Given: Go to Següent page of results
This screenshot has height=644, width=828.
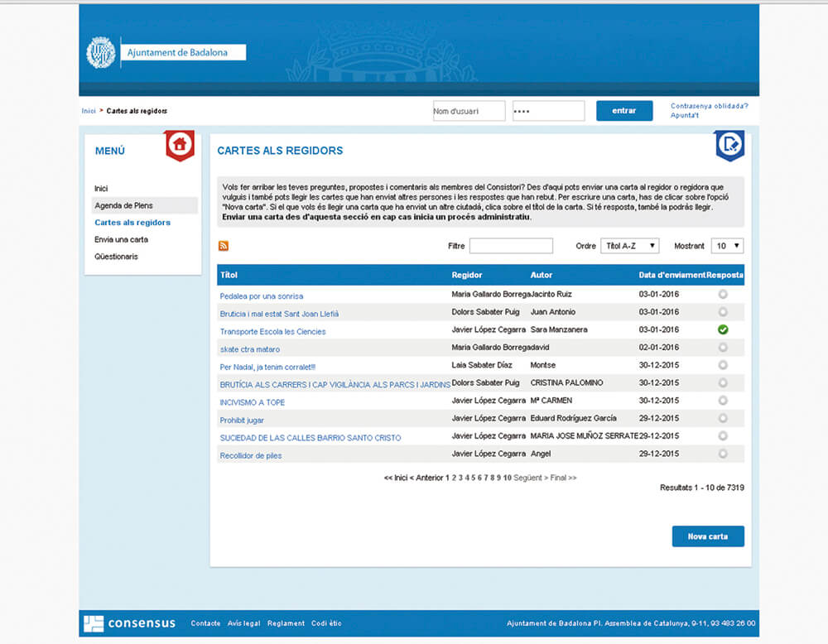Looking at the screenshot, I should point(531,478).
